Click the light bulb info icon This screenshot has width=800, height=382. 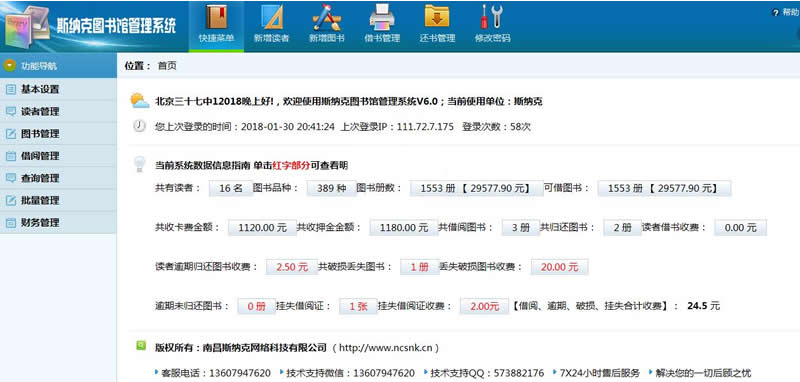click(x=139, y=164)
